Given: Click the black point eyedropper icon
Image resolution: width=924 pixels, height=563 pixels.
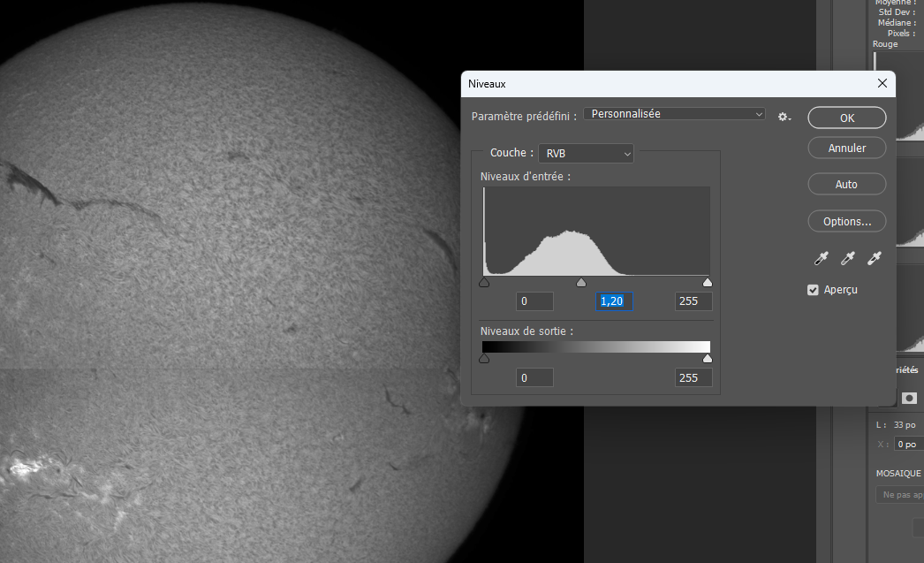Looking at the screenshot, I should 821,258.
